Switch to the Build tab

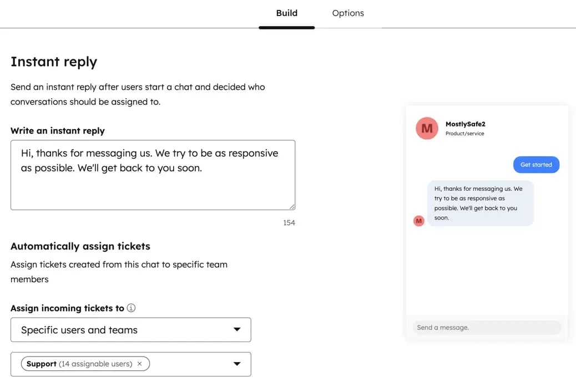[286, 13]
